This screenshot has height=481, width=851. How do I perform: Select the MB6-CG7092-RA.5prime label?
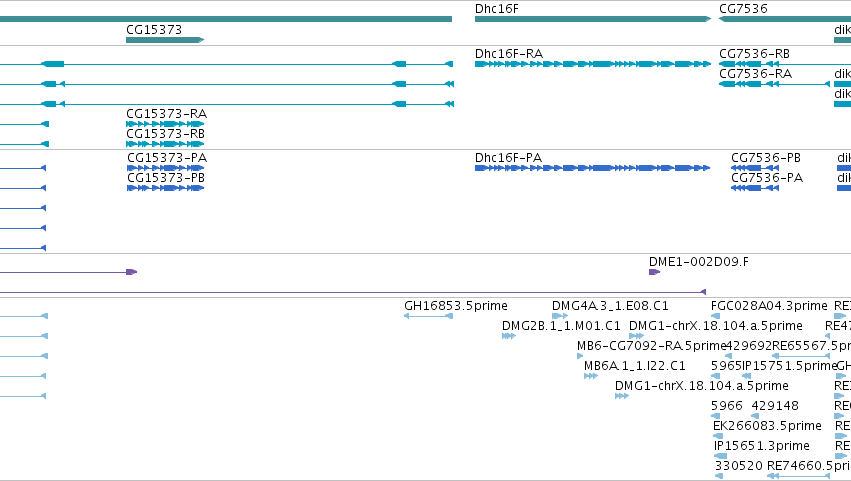[651, 346]
